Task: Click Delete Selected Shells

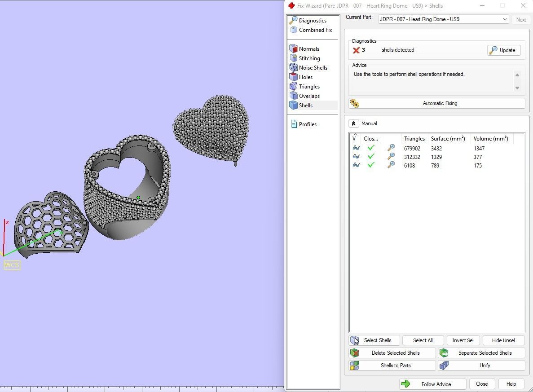Action: (392, 353)
